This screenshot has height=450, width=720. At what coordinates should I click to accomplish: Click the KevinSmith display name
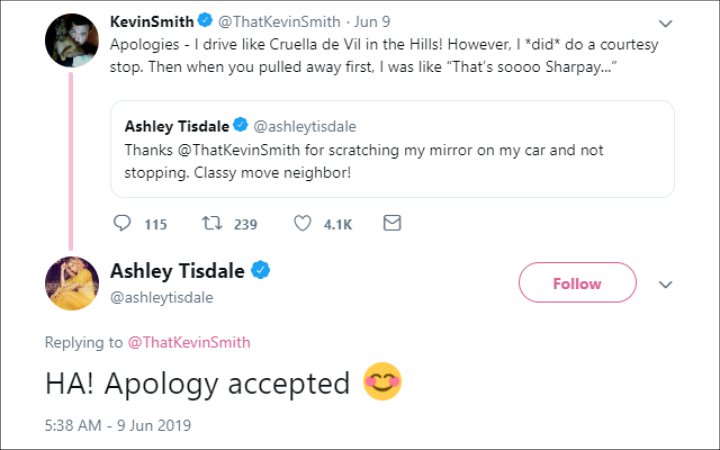[152, 21]
